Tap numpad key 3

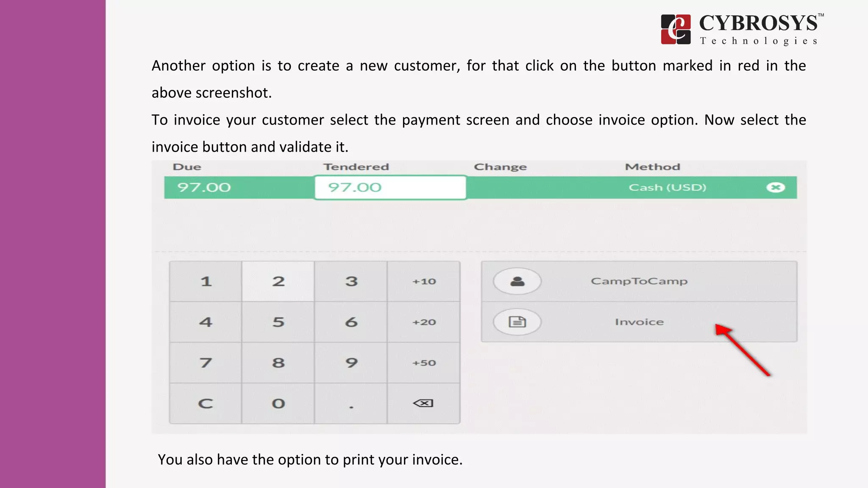tap(351, 281)
